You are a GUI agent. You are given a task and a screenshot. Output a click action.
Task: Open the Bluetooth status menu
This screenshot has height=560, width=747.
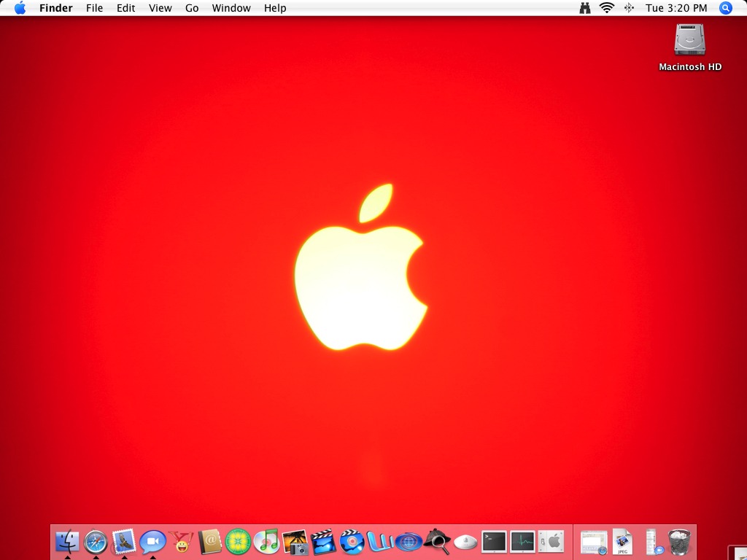629,8
